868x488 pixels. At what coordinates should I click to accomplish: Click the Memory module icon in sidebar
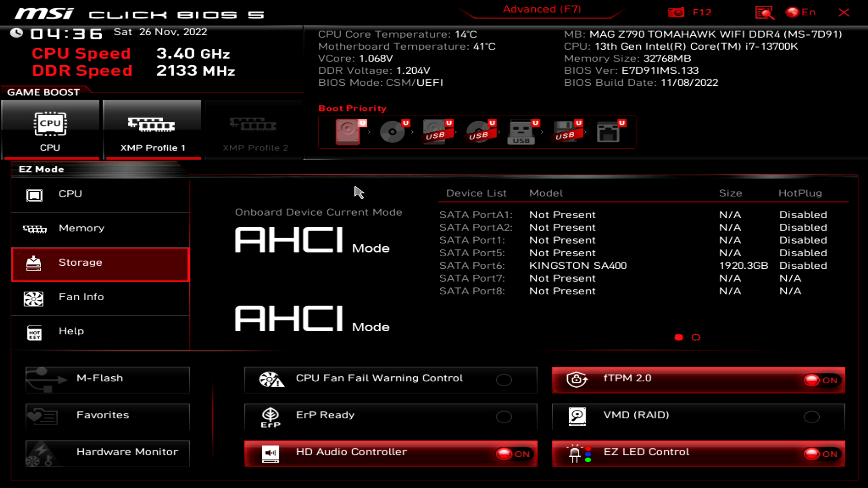pyautogui.click(x=35, y=230)
